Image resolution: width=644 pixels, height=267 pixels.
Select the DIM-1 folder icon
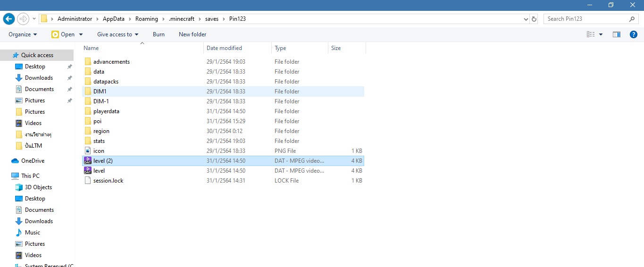click(x=88, y=101)
